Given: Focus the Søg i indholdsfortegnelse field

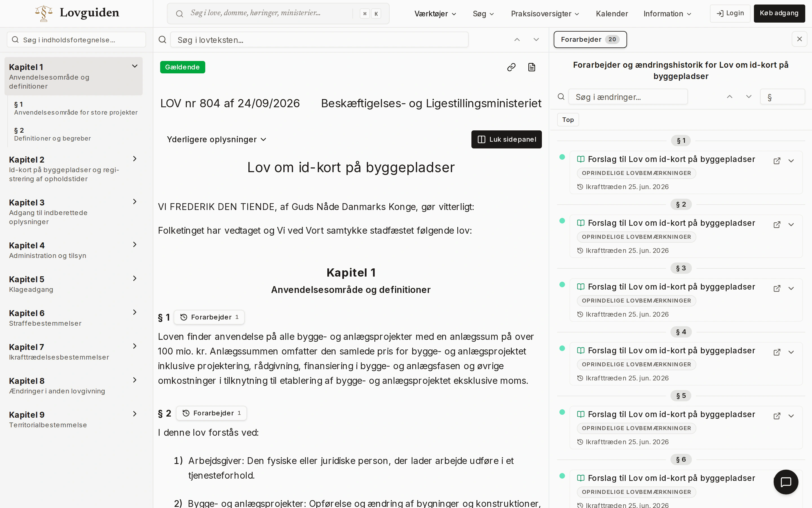Looking at the screenshot, I should pos(76,40).
